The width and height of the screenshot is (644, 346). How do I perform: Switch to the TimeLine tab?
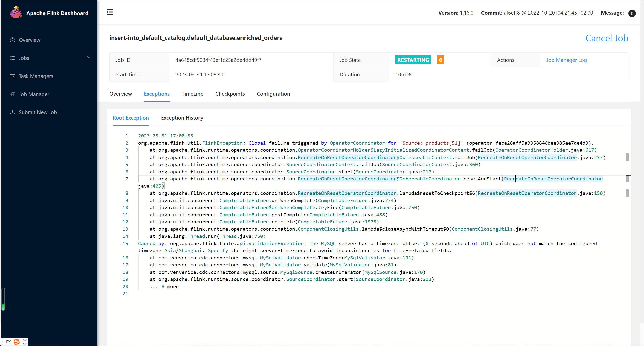coord(192,94)
